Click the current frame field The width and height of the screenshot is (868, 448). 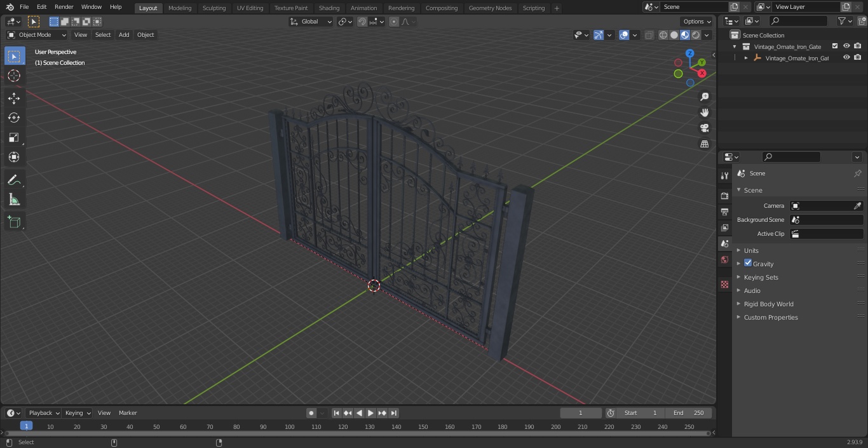[x=581, y=413]
